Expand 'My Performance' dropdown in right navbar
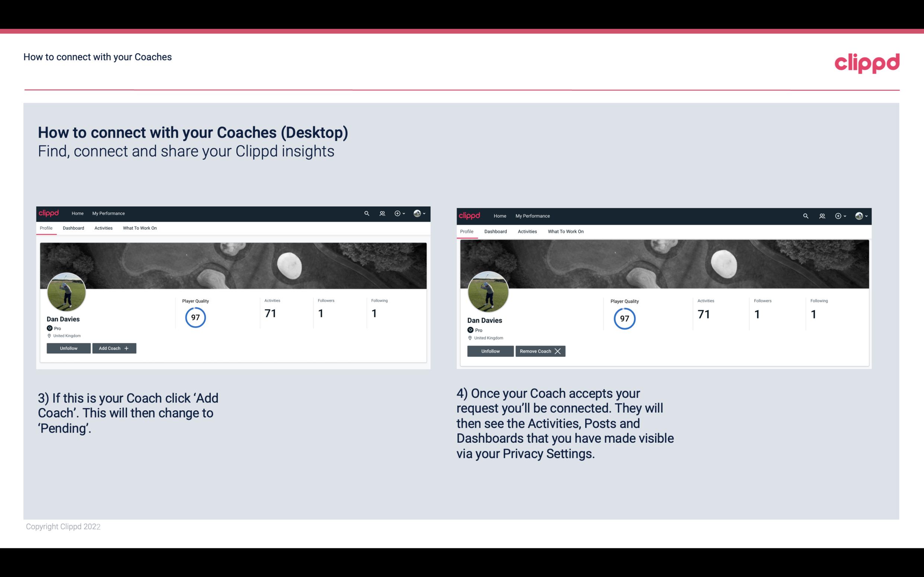Image resolution: width=924 pixels, height=577 pixels. [x=533, y=215]
